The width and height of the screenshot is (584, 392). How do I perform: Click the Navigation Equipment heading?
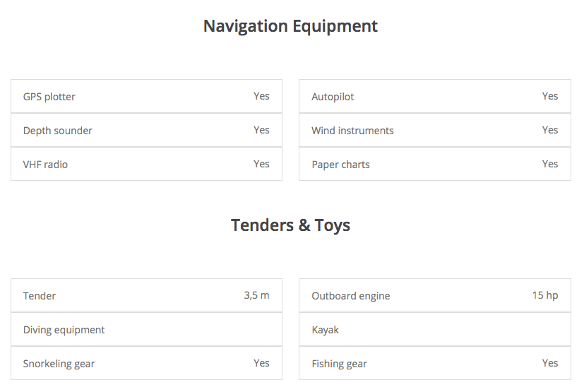290,26
